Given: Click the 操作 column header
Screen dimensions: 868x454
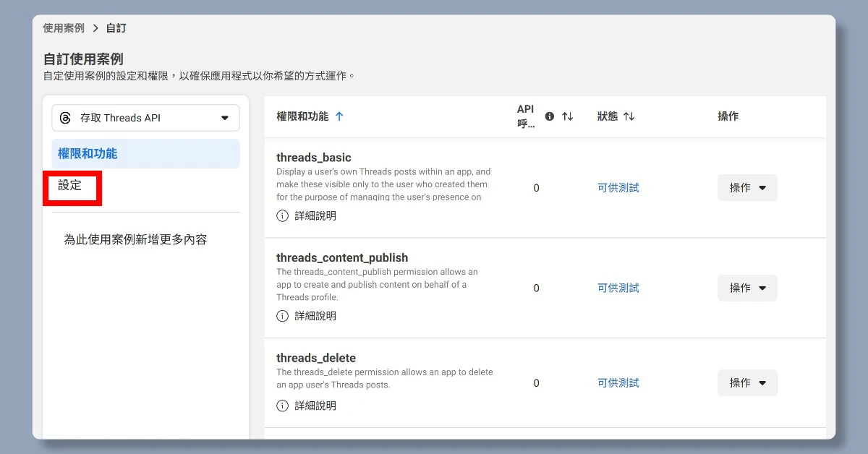Looking at the screenshot, I should [x=728, y=116].
